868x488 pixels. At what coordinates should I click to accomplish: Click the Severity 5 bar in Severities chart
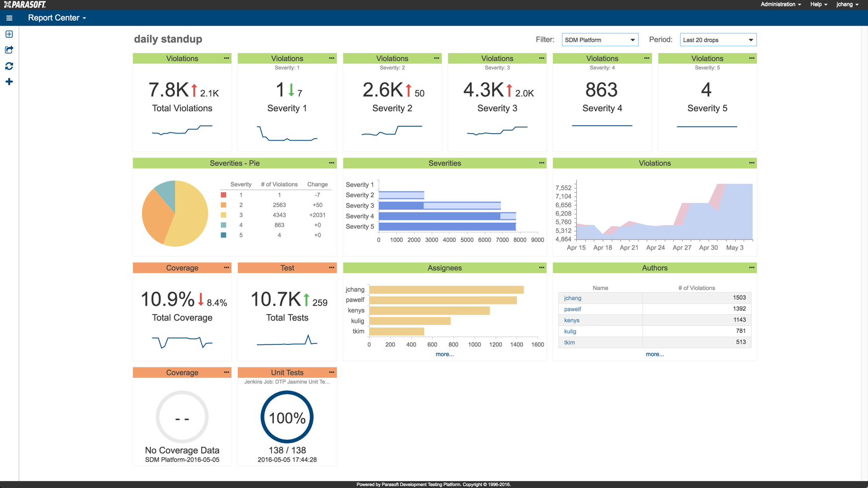(447, 227)
